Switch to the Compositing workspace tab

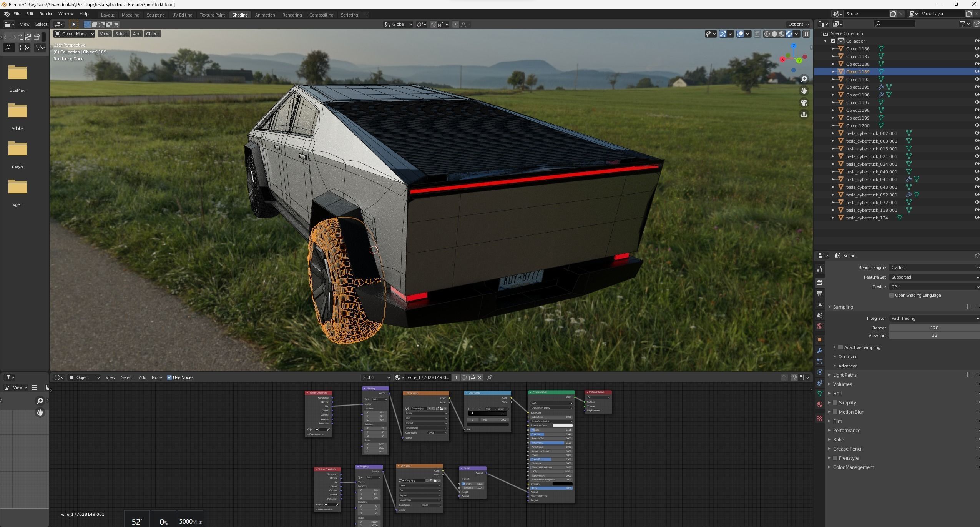click(321, 15)
